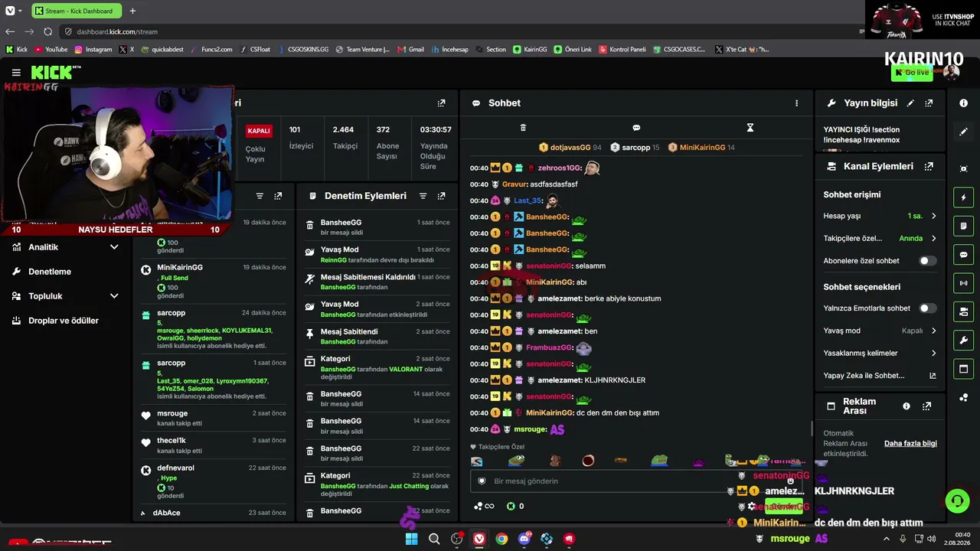Pick the brown bear emote above chat input

[x=555, y=461]
